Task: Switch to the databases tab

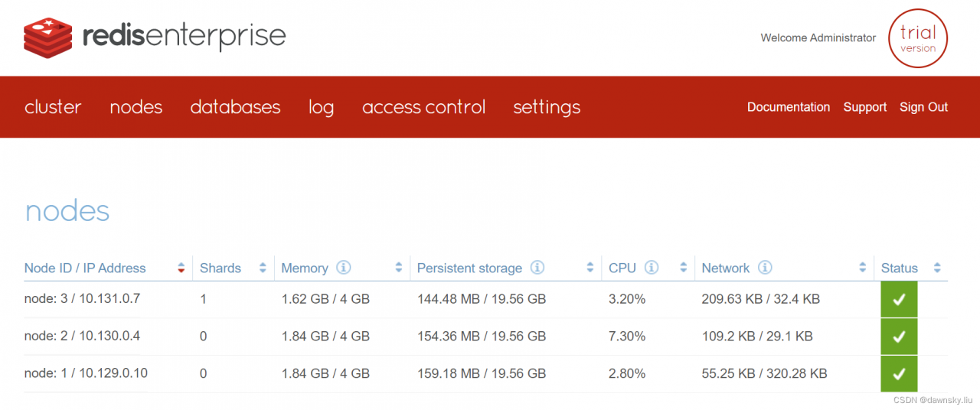Action: pos(235,107)
